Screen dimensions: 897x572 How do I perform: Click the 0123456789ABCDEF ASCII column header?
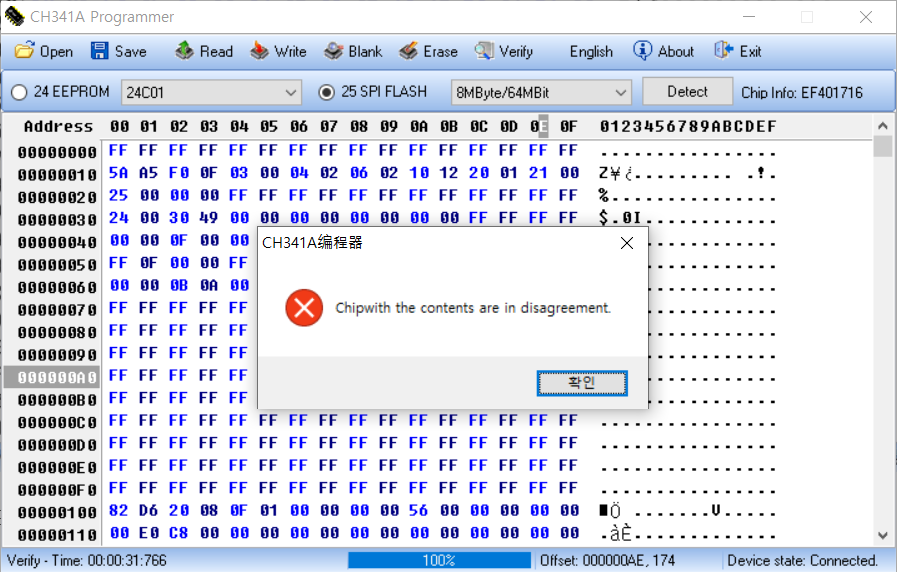coord(688,126)
